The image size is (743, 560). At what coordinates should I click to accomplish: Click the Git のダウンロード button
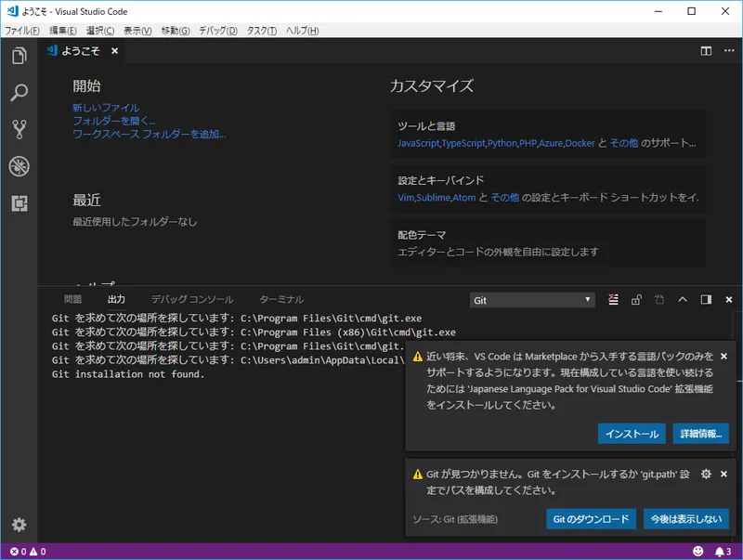[x=590, y=519]
